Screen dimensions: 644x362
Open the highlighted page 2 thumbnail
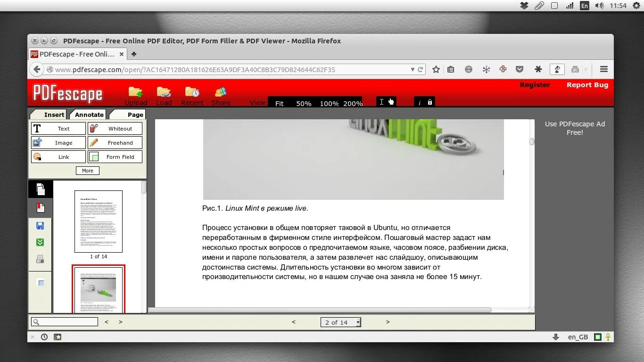coord(99,289)
